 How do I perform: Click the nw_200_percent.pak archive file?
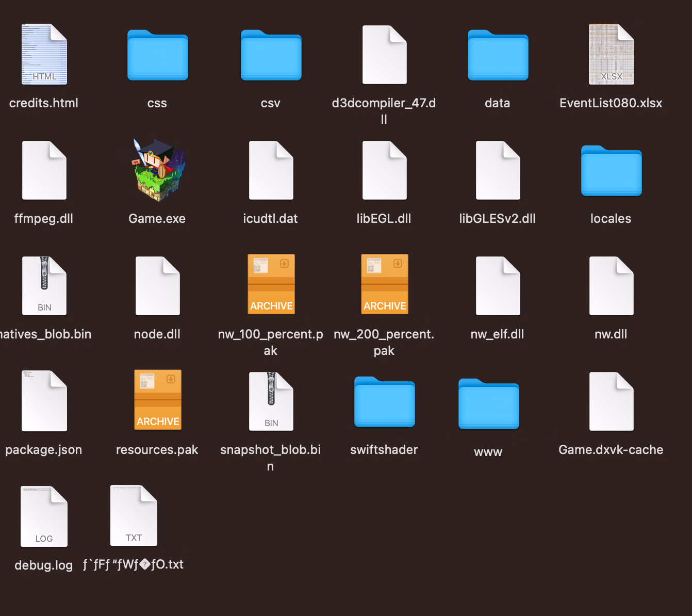(x=384, y=284)
